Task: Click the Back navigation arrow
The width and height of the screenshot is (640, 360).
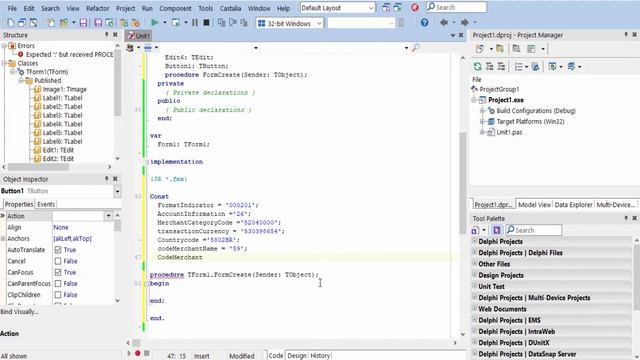Action: click(x=444, y=23)
